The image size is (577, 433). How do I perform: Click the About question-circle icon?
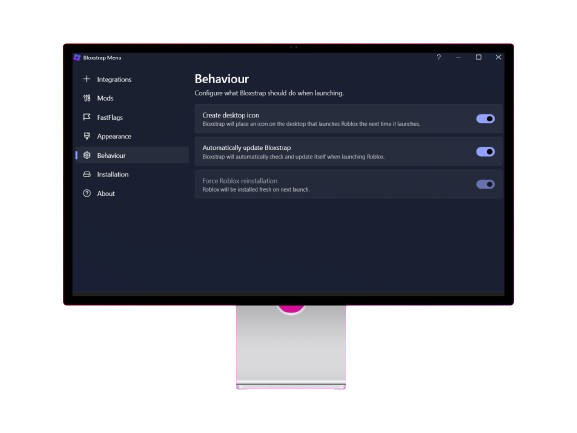[x=86, y=193]
